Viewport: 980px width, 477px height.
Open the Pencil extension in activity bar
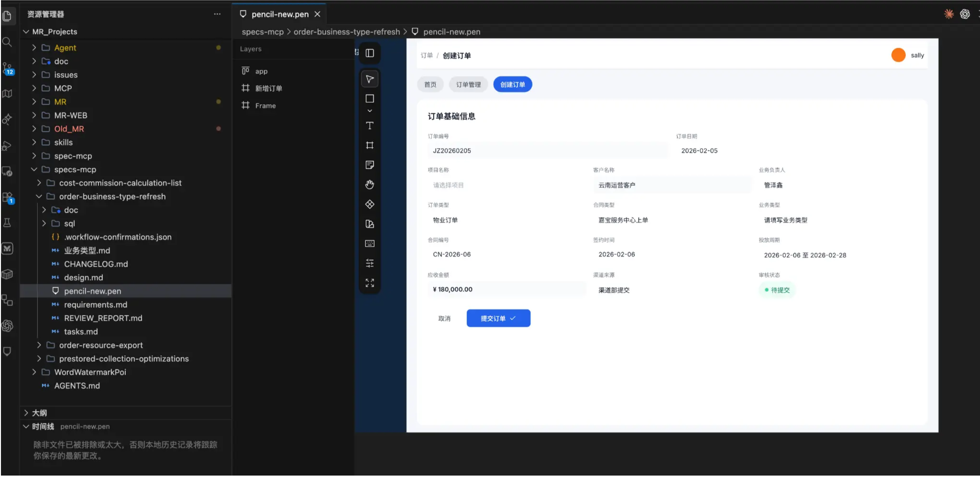7,351
